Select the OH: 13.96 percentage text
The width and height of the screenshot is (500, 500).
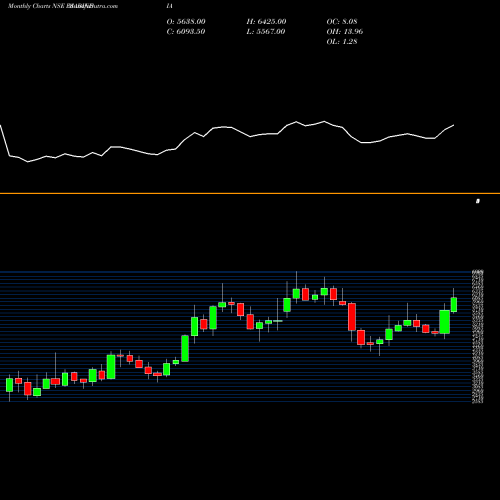(x=345, y=32)
